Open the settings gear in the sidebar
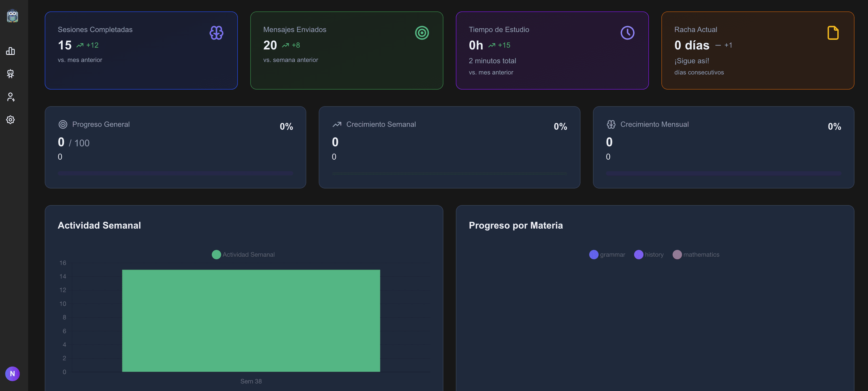The width and height of the screenshot is (868, 391). [x=10, y=120]
